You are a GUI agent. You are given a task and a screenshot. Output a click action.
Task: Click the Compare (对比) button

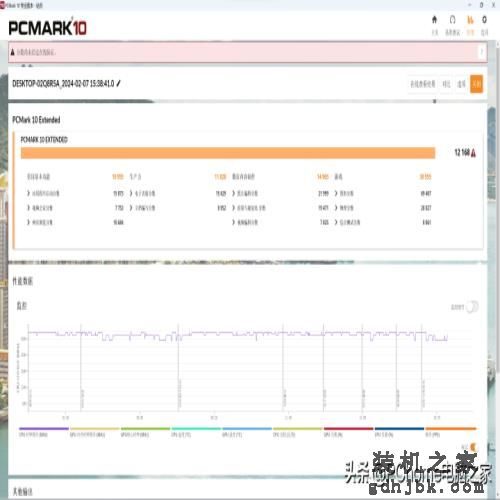click(x=446, y=84)
